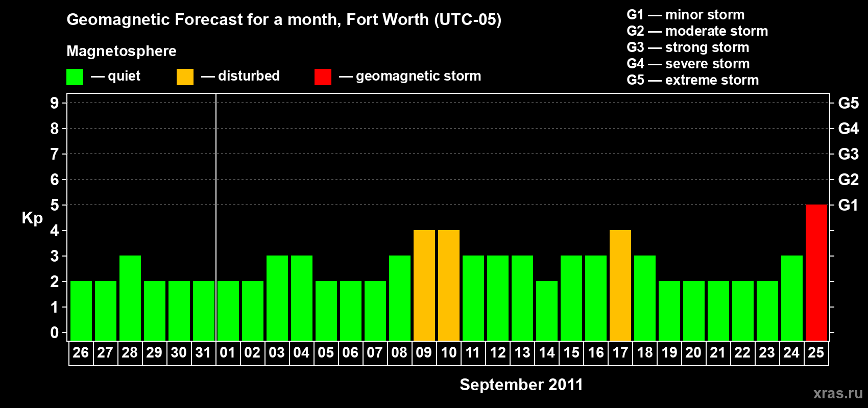Click the green bar for day 03
The height and width of the screenshot is (408, 868).
(x=277, y=298)
